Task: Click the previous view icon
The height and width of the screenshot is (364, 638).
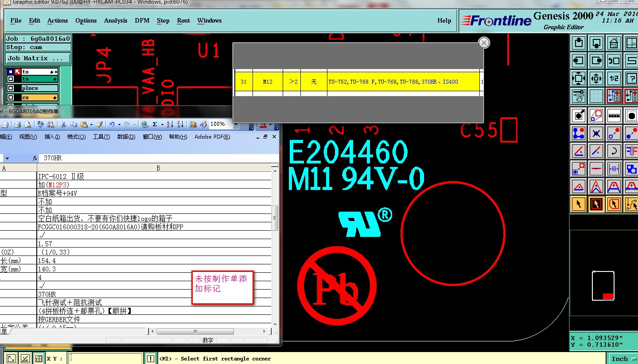Action: coord(614,60)
